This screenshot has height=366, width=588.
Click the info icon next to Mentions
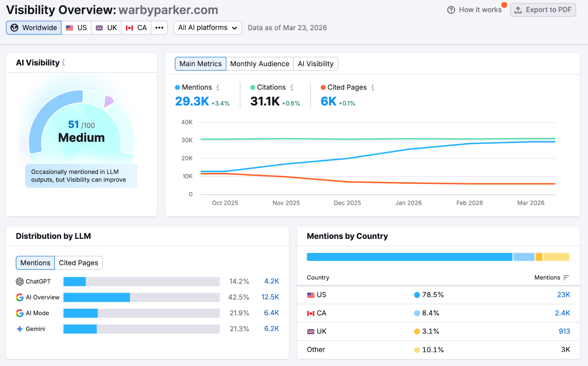click(218, 87)
